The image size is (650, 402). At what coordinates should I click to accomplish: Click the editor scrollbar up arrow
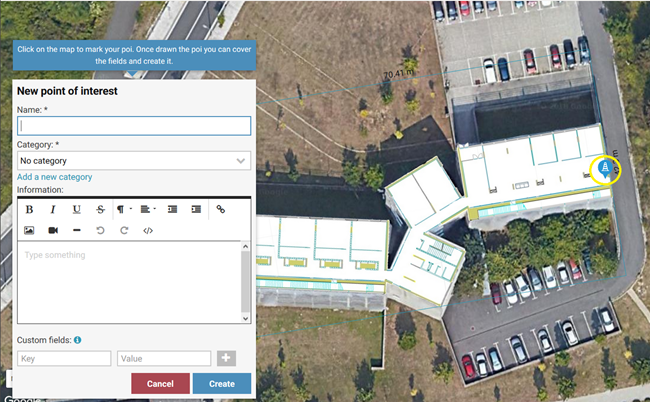(245, 247)
